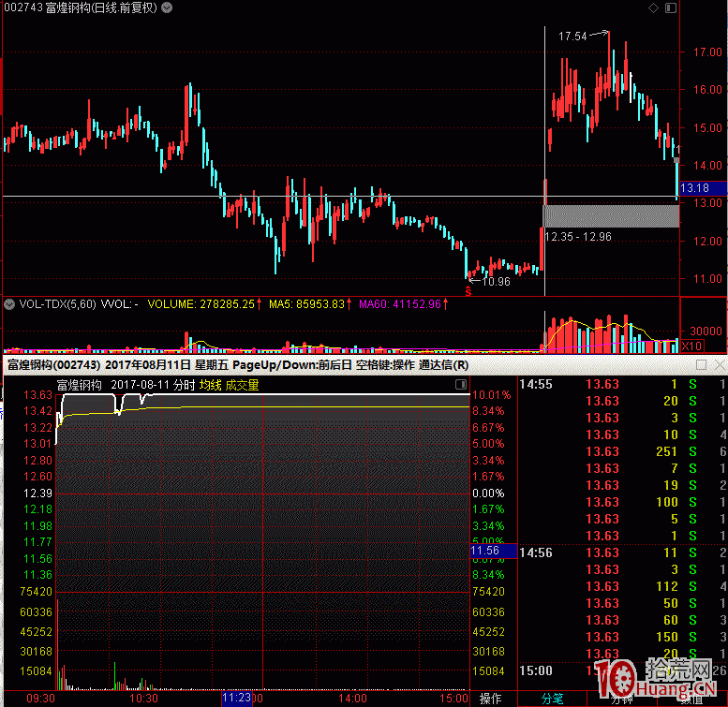Click the 11:23 time cursor marker

point(237,699)
